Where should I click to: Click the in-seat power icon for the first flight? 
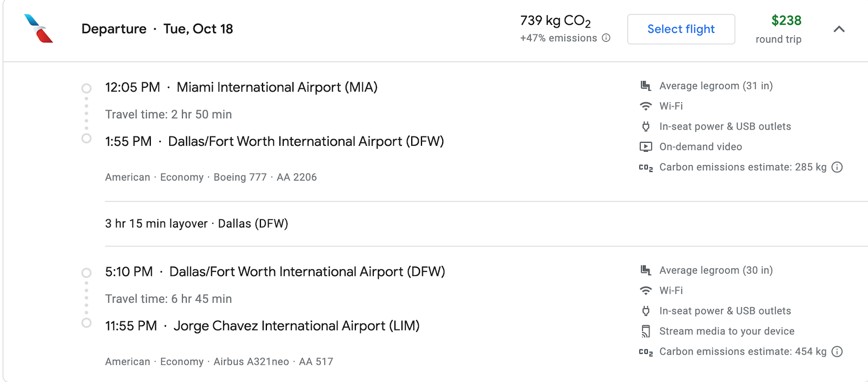click(x=646, y=126)
